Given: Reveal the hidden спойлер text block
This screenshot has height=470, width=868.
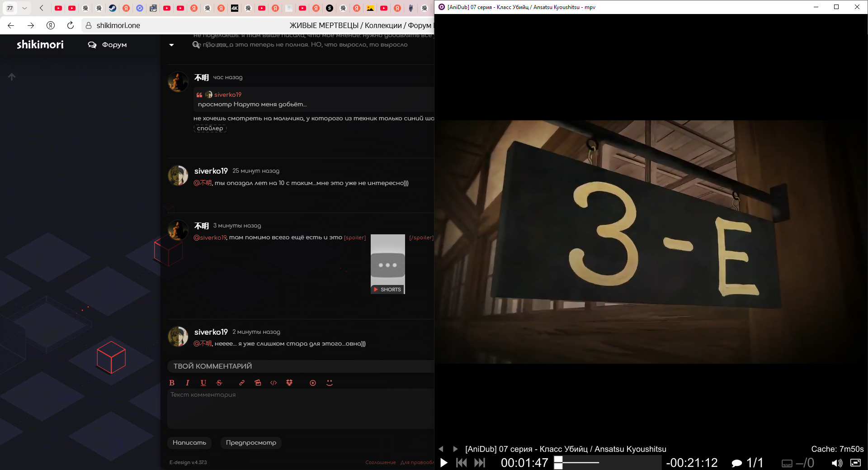Looking at the screenshot, I should point(210,128).
